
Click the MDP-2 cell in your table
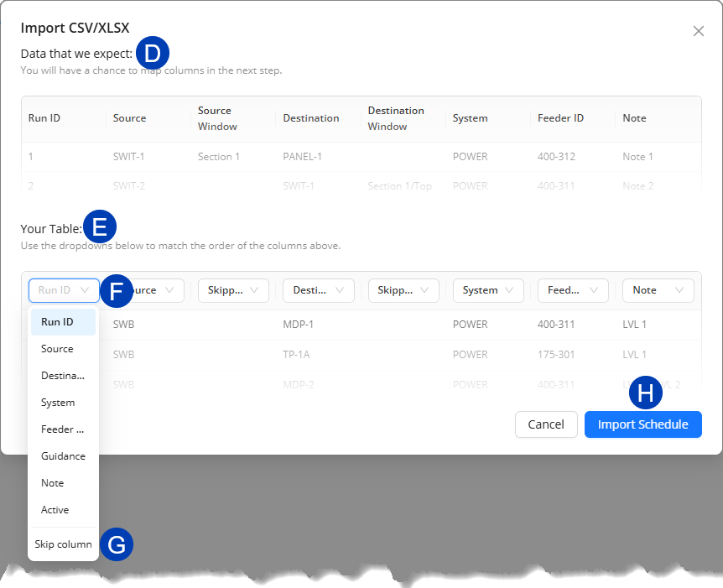coord(299,385)
